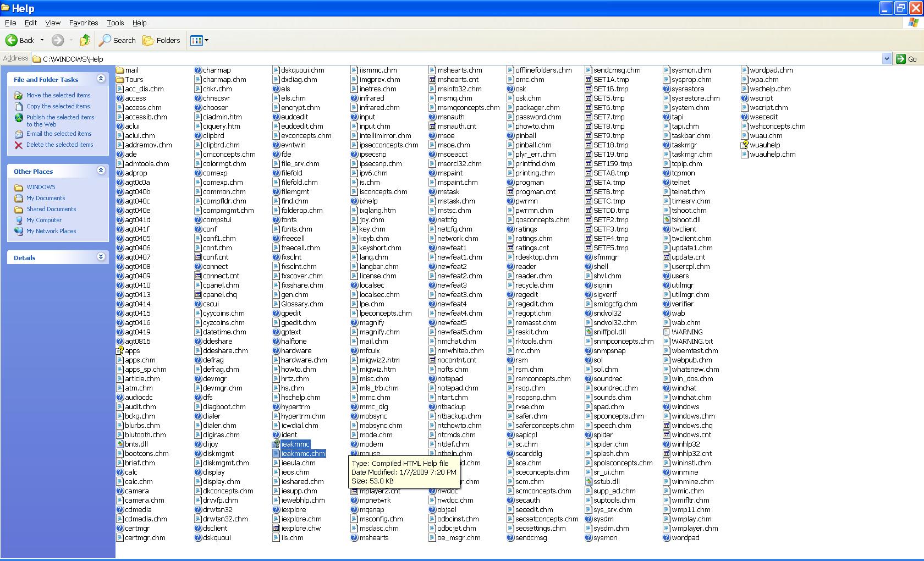Open the View menu

[x=53, y=23]
